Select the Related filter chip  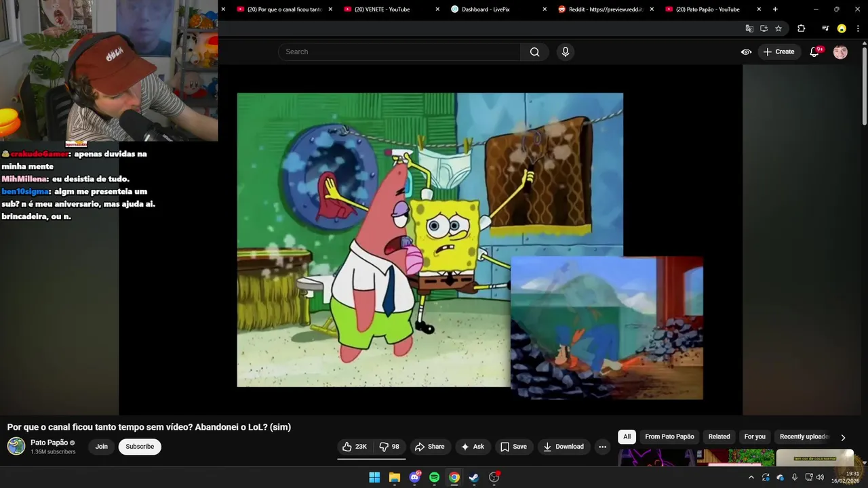(719, 437)
